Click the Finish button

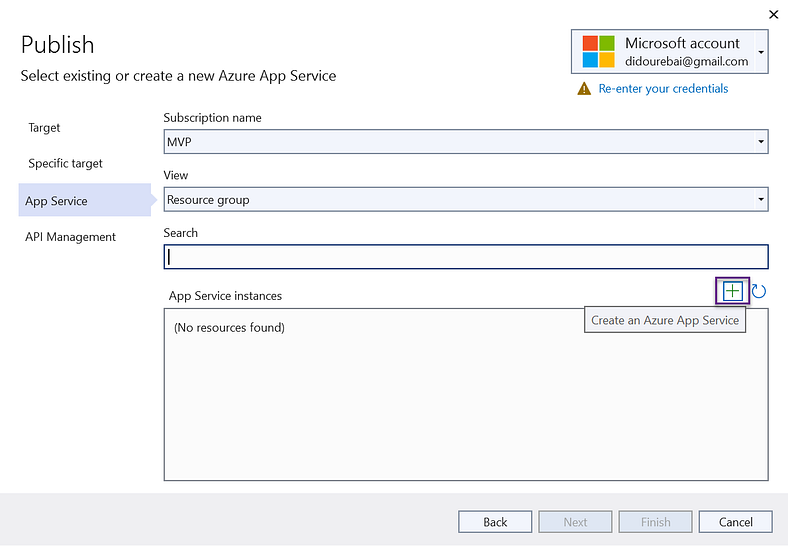pyautogui.click(x=656, y=522)
